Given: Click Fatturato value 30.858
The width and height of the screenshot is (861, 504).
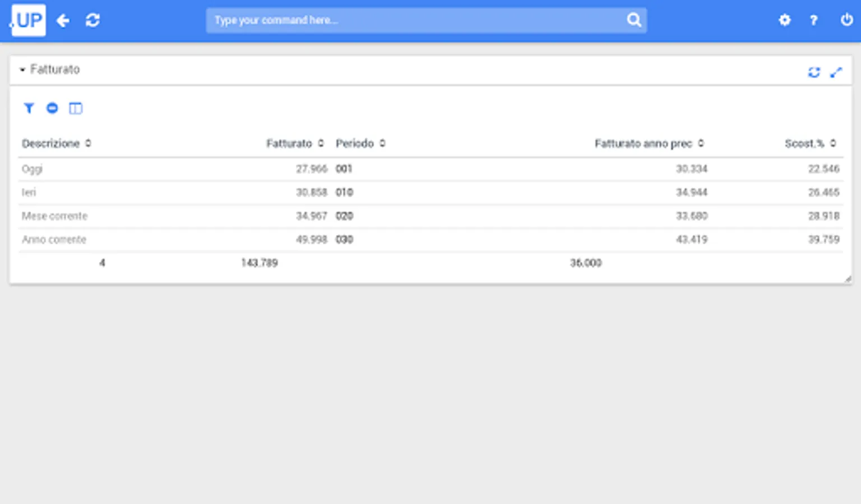Looking at the screenshot, I should (x=311, y=193).
